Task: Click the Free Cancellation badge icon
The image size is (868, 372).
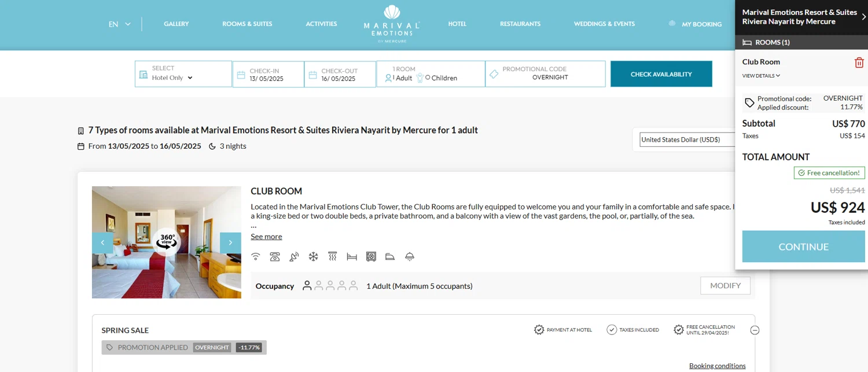Action: click(x=679, y=330)
